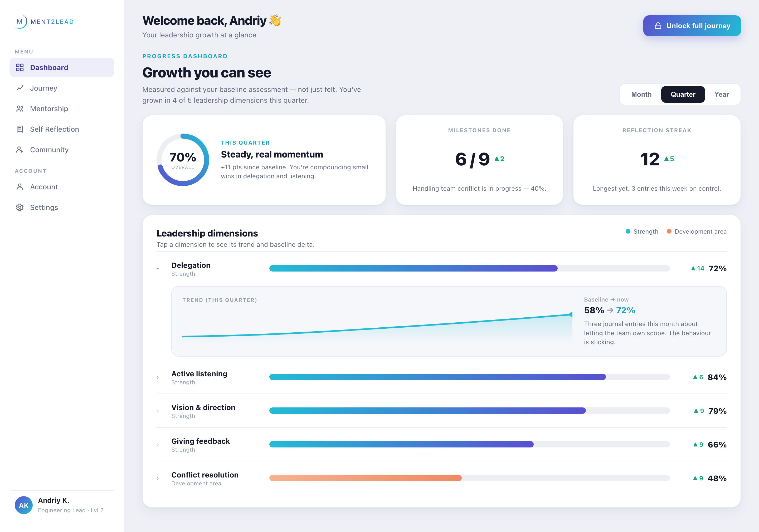The width and height of the screenshot is (759, 532).
Task: Click the Delegation trend line chart
Action: click(377, 327)
